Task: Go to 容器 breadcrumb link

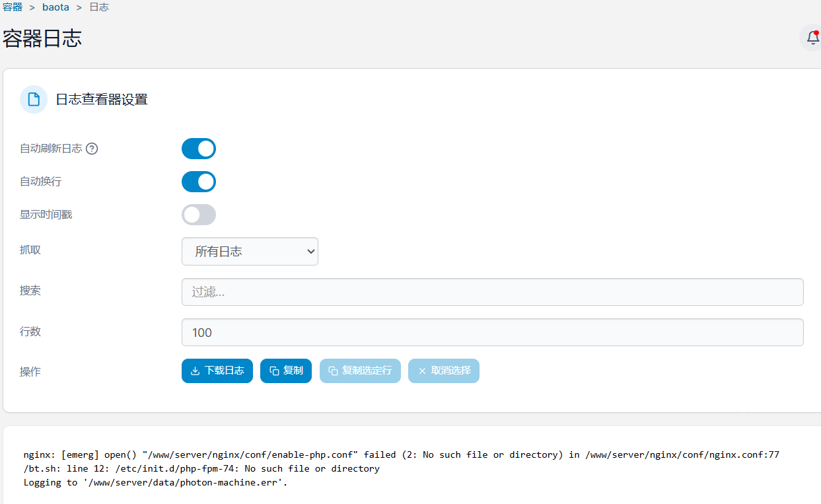Action: point(13,7)
